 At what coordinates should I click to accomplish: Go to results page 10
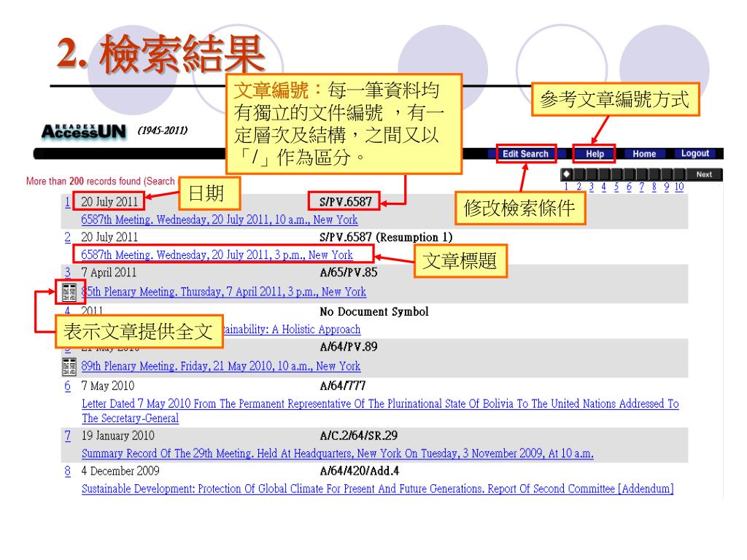(x=679, y=187)
